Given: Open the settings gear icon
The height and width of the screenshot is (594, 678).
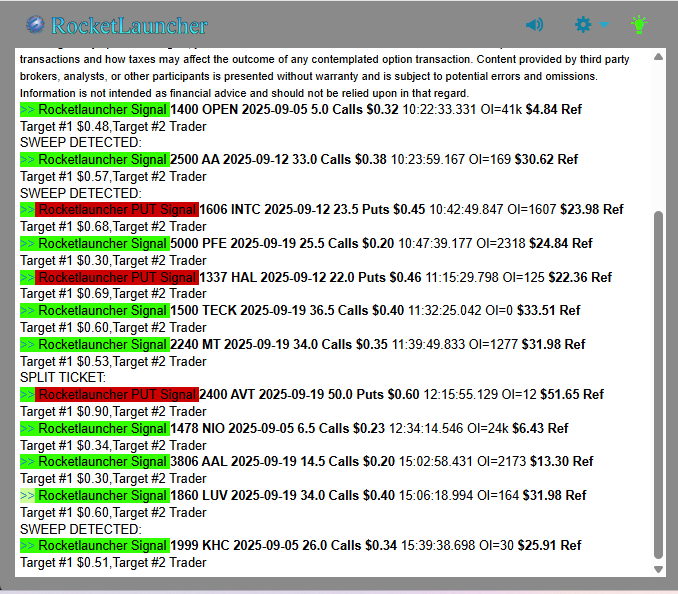Looking at the screenshot, I should click(x=583, y=25).
